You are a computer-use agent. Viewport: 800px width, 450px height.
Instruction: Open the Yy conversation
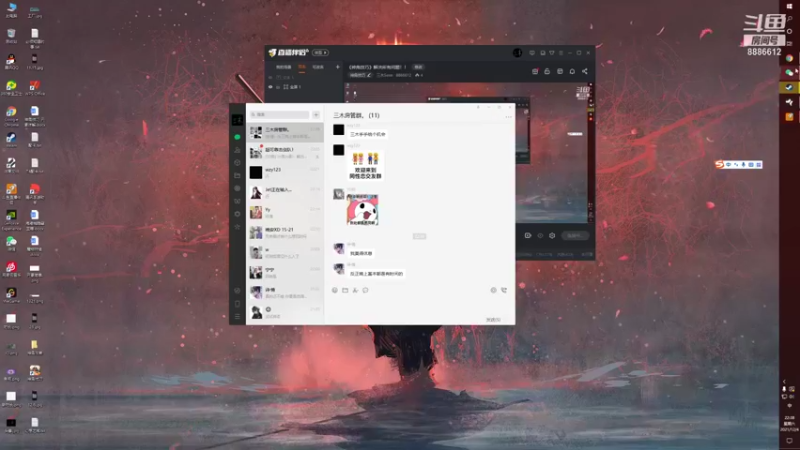tap(285, 212)
